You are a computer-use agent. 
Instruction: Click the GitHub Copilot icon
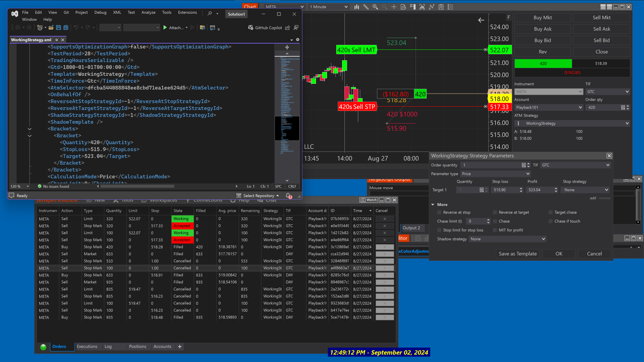[x=251, y=27]
